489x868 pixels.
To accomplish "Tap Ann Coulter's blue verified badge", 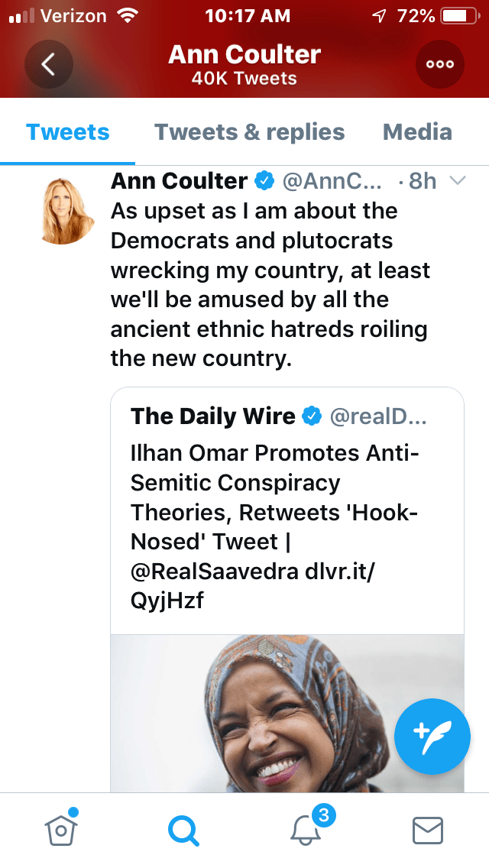I will click(x=264, y=181).
